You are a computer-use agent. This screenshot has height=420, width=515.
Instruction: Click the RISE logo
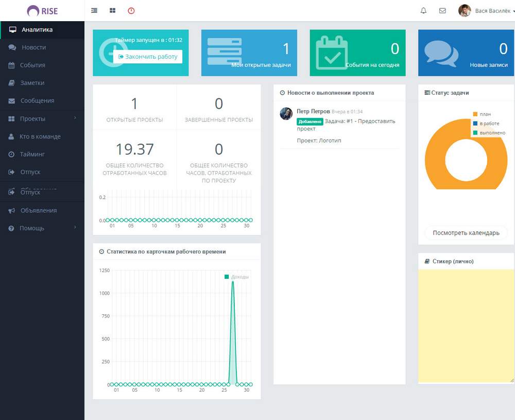[x=42, y=10]
